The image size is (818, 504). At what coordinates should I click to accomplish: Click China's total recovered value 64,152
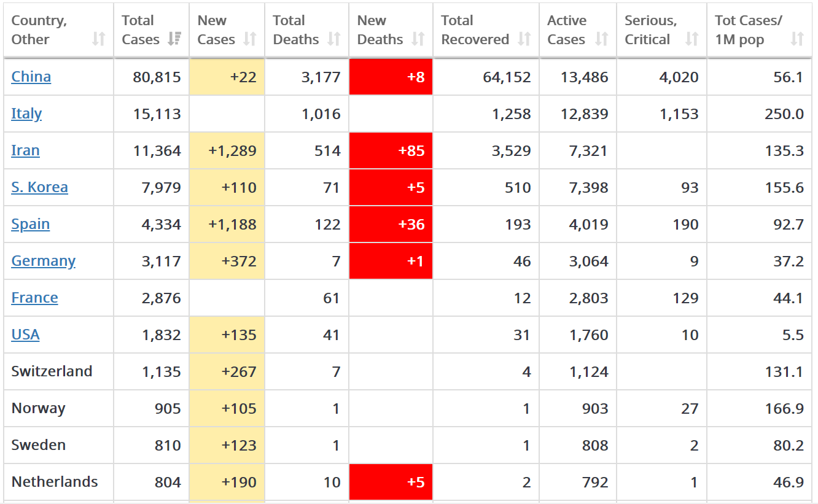click(x=507, y=77)
